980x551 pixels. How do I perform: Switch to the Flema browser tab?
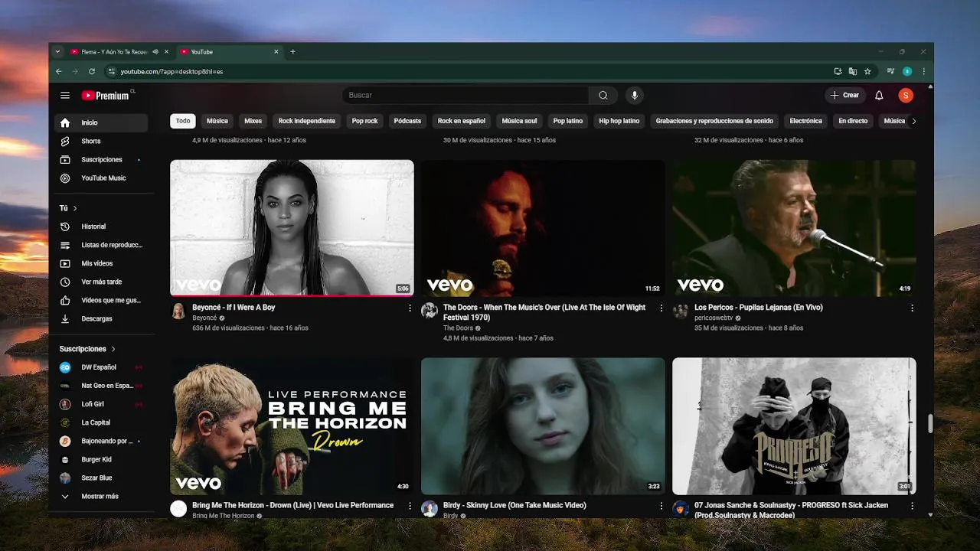coord(115,52)
